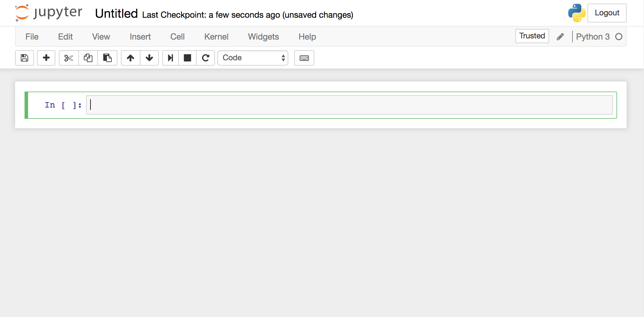Cut selected cells with scissors icon
The height and width of the screenshot is (317, 644).
click(69, 58)
